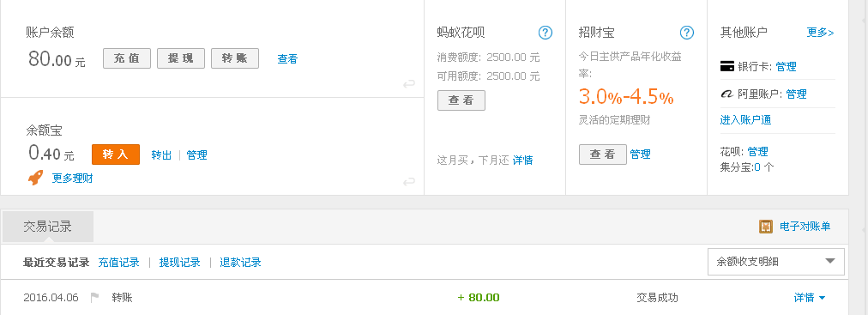Click the 蚂蚁花呗 help question mark icon
Viewport: 868px width, 315px height.
pos(546,33)
